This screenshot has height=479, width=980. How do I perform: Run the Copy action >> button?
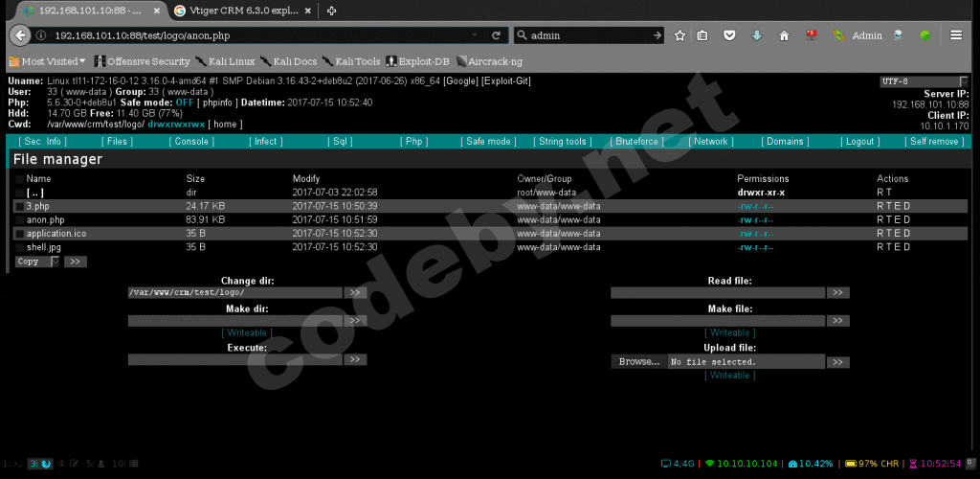75,262
